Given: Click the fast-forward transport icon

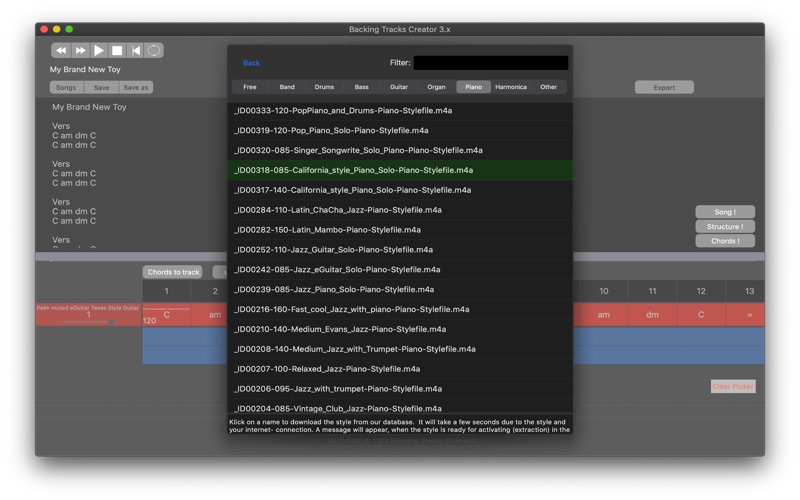Looking at the screenshot, I should (x=80, y=51).
